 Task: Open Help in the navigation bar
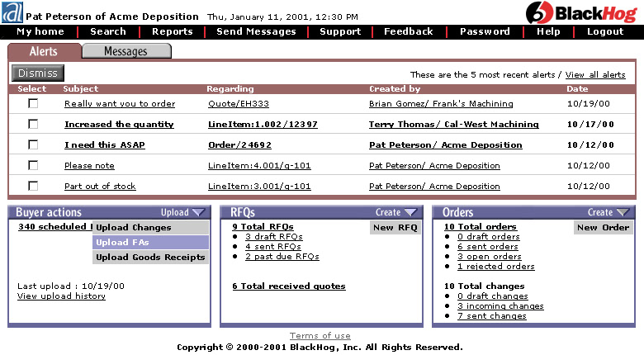click(548, 31)
